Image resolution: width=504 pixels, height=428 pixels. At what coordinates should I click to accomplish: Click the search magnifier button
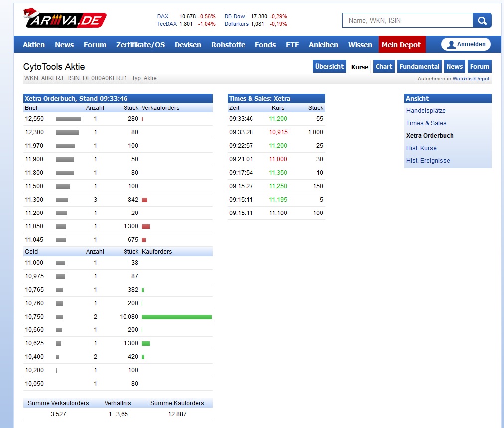tap(482, 20)
